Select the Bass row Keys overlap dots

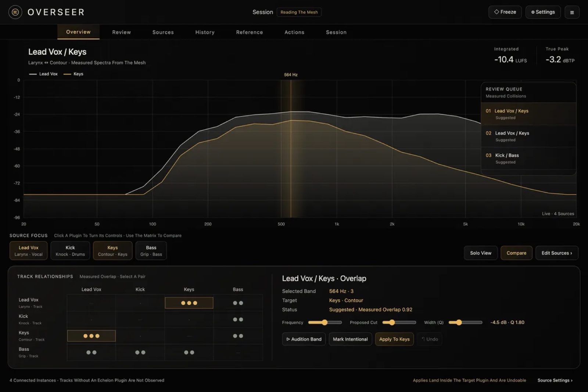pyautogui.click(x=189, y=352)
